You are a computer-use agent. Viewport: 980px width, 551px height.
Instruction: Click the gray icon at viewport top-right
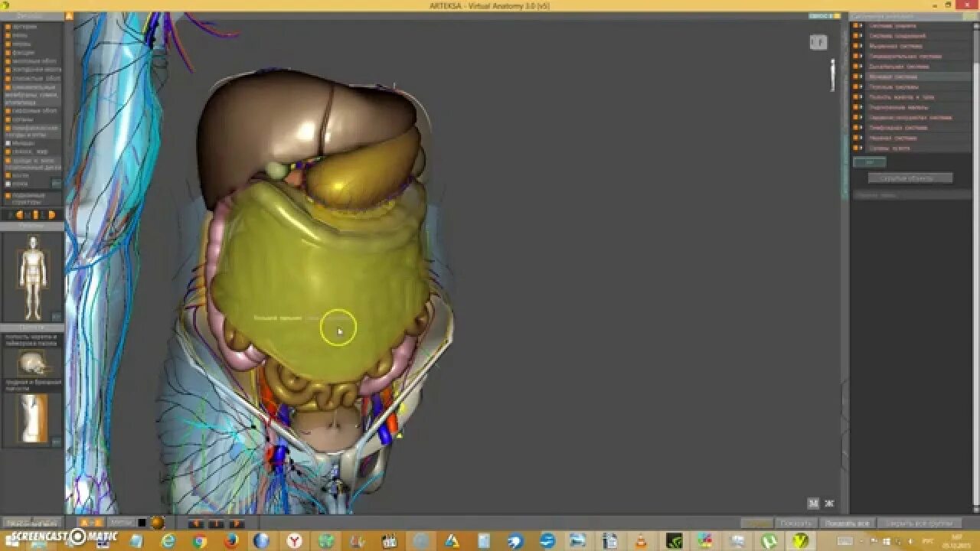click(x=818, y=42)
